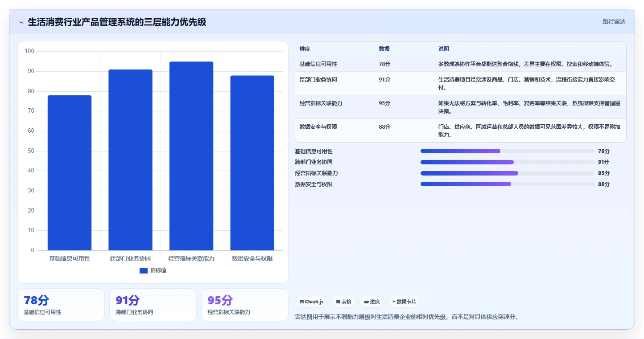Click the 跨部门业务协同 progress bar

(x=507, y=162)
